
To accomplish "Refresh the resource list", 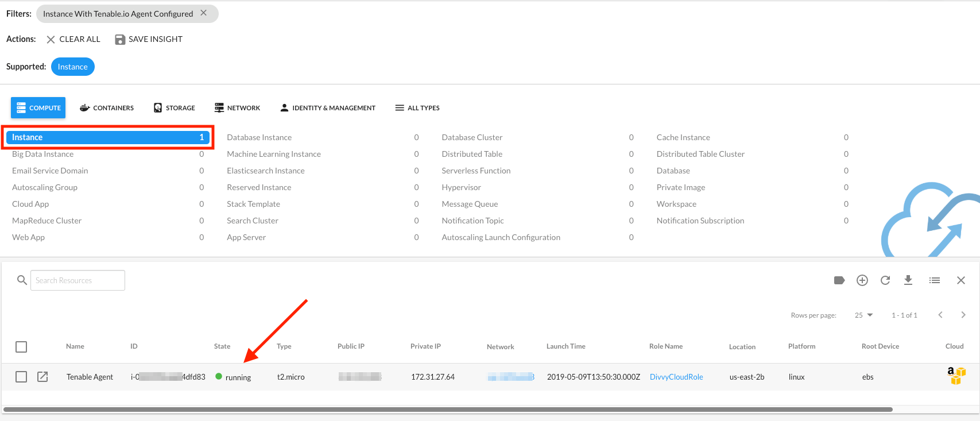I will coord(885,280).
